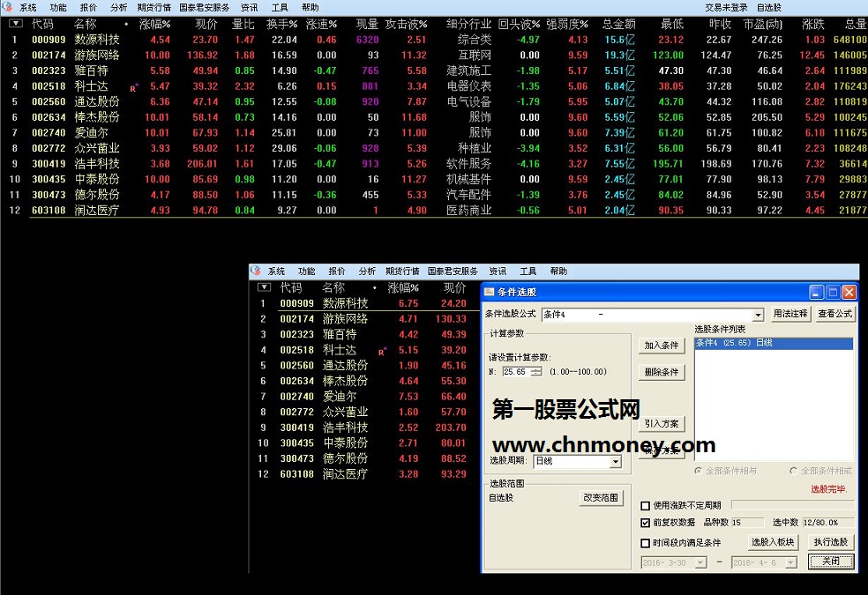The width and height of the screenshot is (868, 595).
Task: Open 系统 menu in the main window
Action: tap(27, 7)
